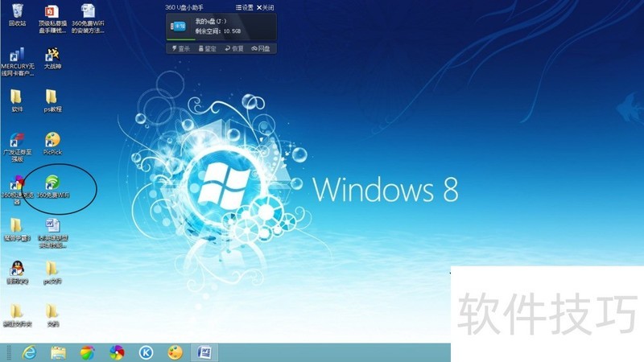Open the folder above the QQ shortcut

click(x=17, y=230)
